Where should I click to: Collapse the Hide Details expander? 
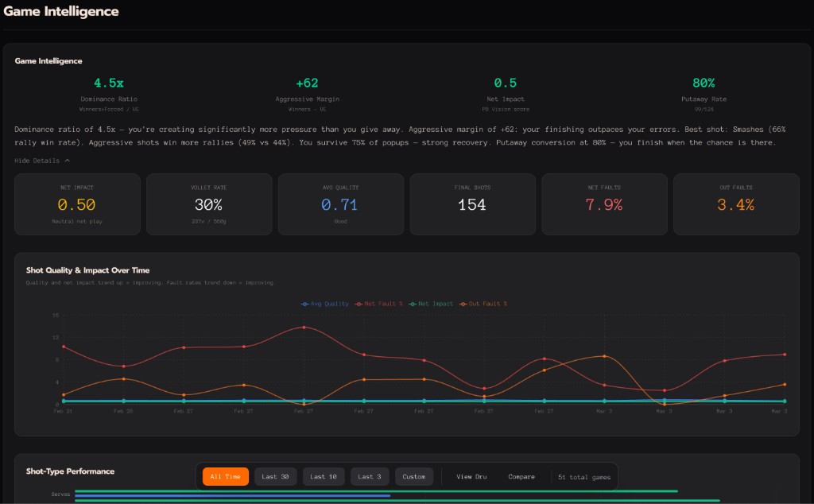point(42,161)
